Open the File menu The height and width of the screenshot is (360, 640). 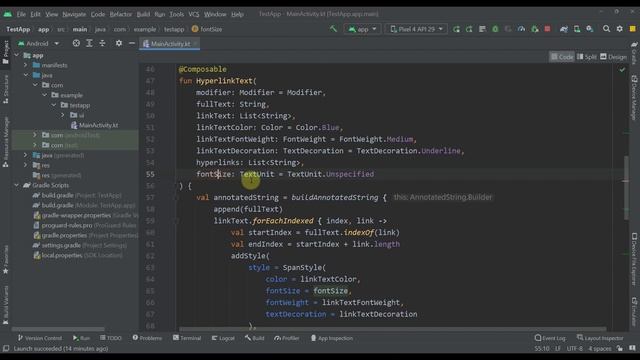pos(21,14)
